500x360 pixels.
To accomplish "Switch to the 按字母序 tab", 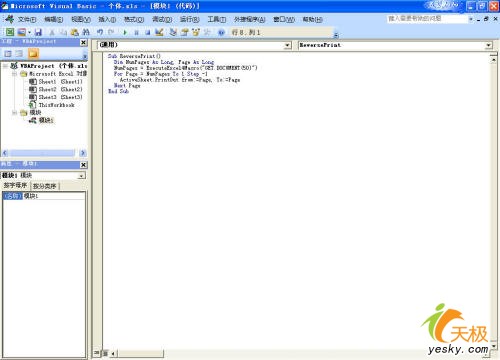I will click(x=15, y=185).
